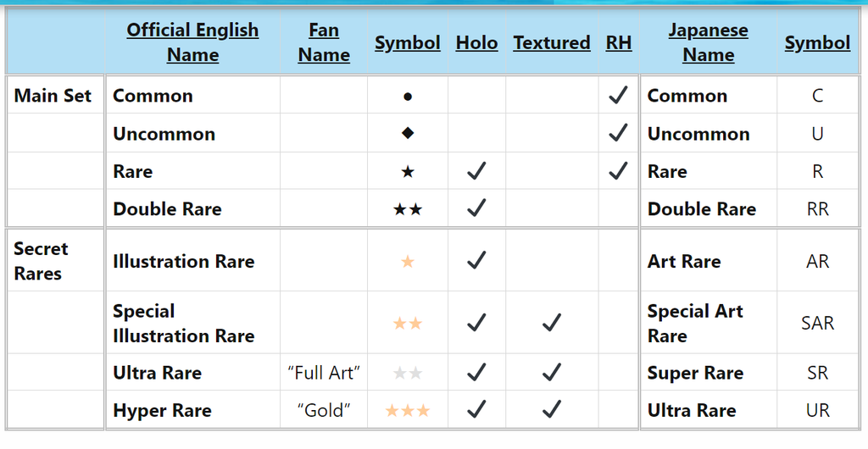Click the RH checkmark in the Common row
868x449 pixels.
tap(618, 96)
